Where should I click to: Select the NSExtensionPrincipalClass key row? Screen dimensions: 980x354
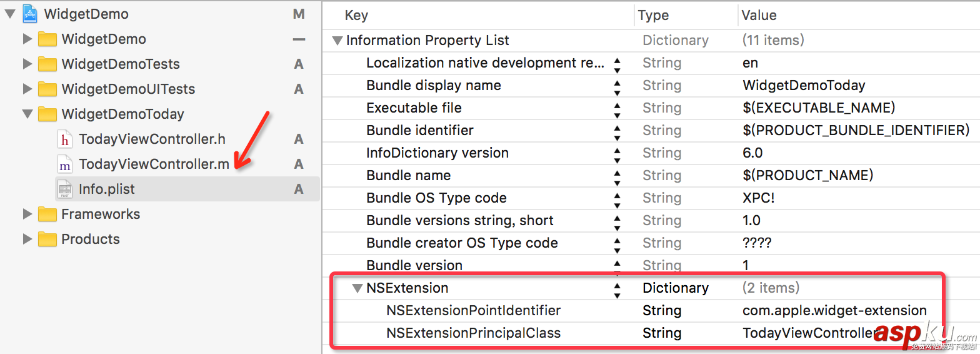click(x=473, y=333)
